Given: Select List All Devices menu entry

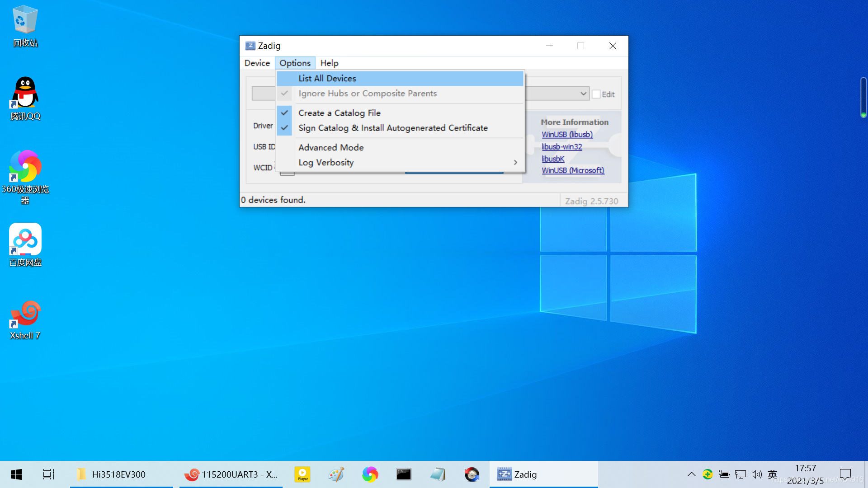Looking at the screenshot, I should (x=327, y=78).
